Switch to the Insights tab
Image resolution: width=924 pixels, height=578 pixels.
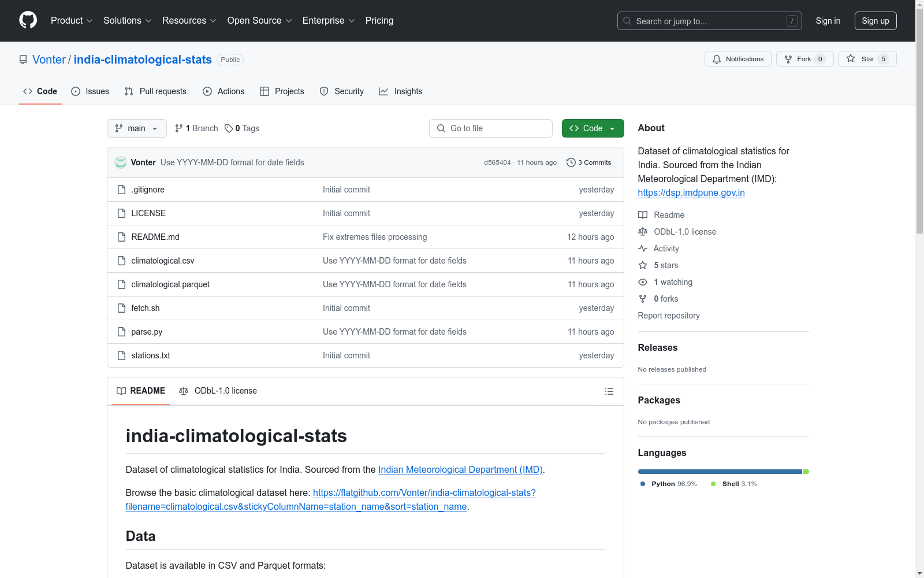[400, 91]
